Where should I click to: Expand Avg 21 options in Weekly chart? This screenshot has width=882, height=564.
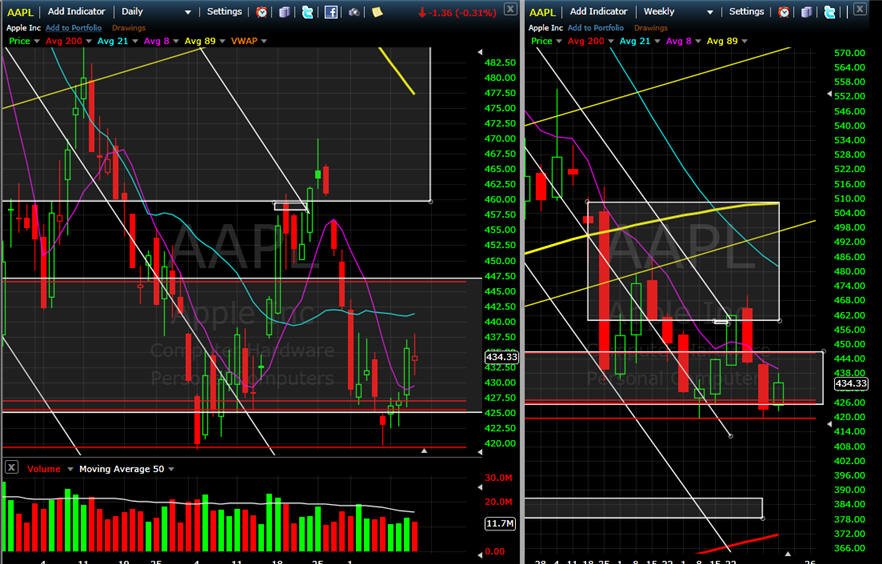tap(657, 41)
